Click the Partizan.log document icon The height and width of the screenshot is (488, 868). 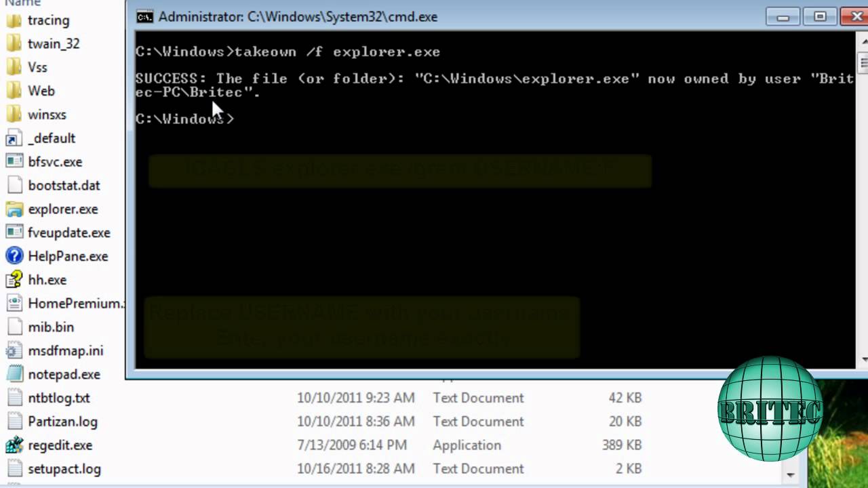tap(14, 422)
